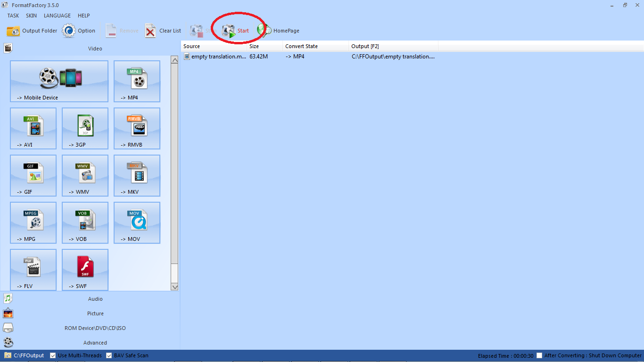Click the '-> MP4' convert state cell
Image resolution: width=644 pixels, height=362 pixels.
point(295,57)
